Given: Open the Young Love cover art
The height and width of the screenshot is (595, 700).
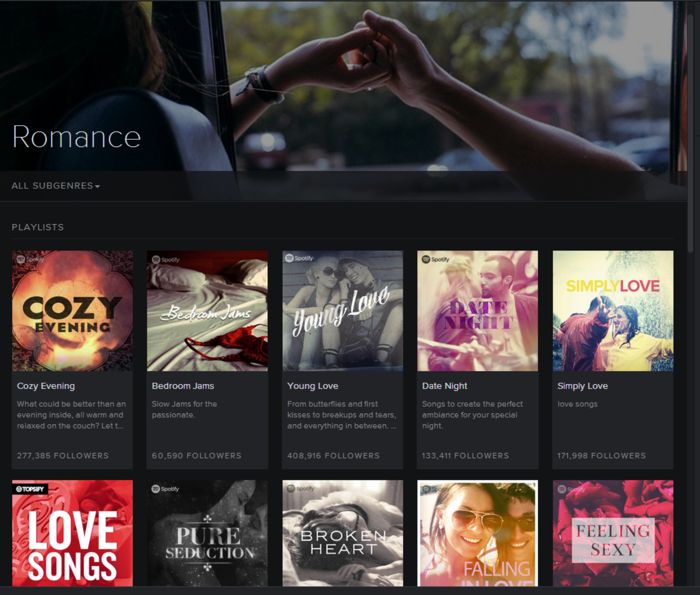Looking at the screenshot, I should coord(342,311).
